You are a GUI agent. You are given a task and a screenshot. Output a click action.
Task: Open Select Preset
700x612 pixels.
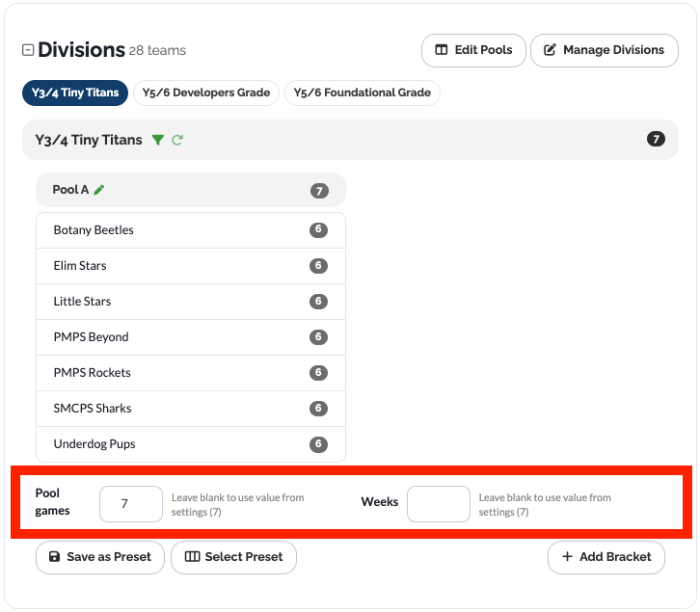pyautogui.click(x=234, y=557)
